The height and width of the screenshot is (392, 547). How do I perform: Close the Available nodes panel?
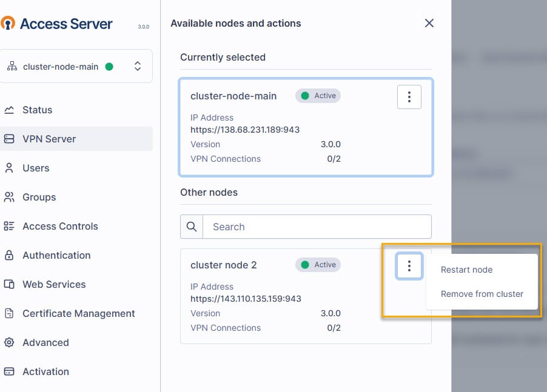(429, 23)
